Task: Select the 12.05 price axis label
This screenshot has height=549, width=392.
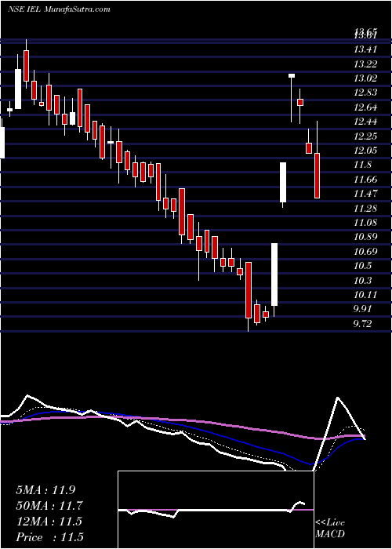Action: [x=365, y=151]
